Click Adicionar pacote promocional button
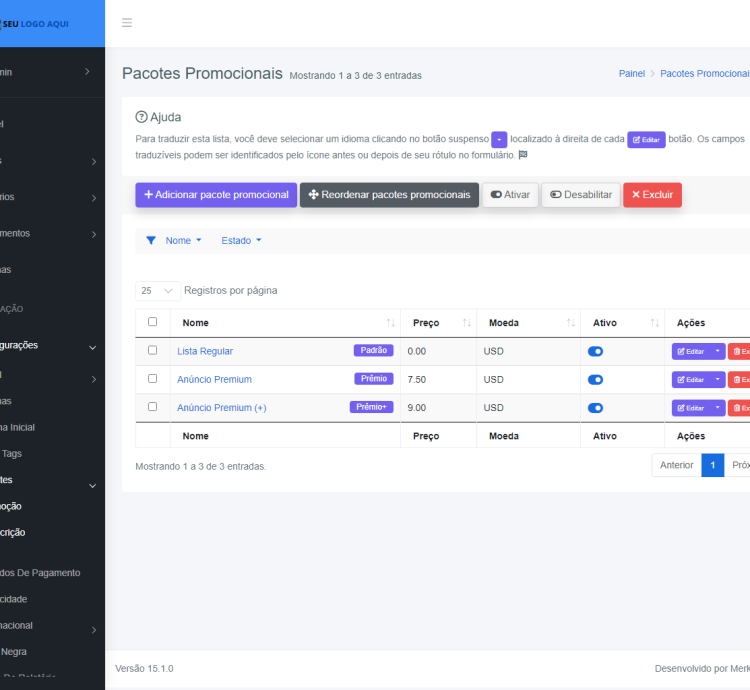Viewport: 750px width, 690px height. 216,195
